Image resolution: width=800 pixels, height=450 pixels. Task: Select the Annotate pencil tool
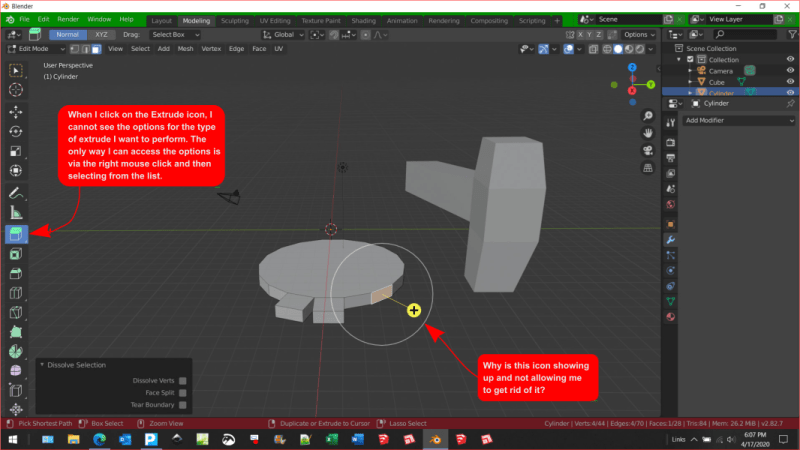pos(16,193)
